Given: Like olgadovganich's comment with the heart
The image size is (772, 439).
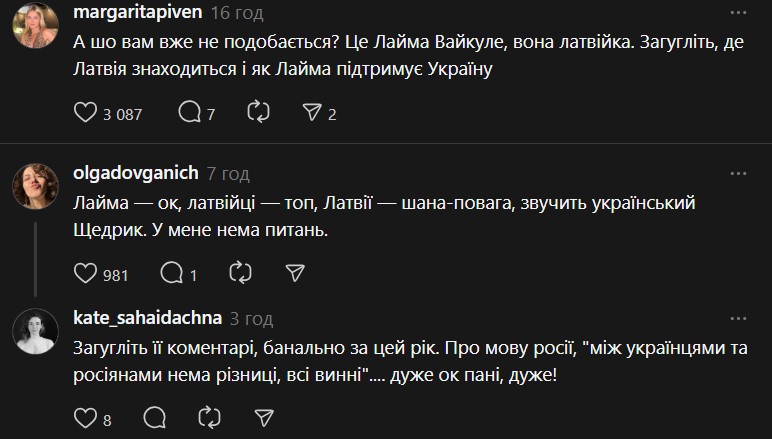Looking at the screenshot, I should click(87, 272).
